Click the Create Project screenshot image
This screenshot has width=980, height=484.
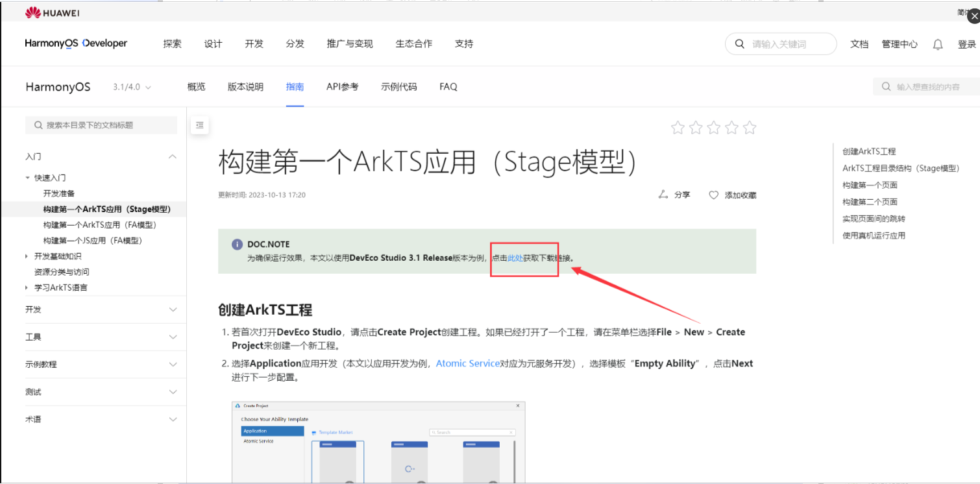[378, 442]
